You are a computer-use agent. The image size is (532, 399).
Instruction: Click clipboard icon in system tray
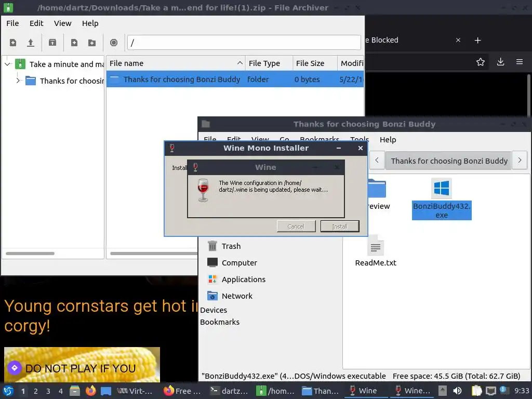pyautogui.click(x=476, y=391)
